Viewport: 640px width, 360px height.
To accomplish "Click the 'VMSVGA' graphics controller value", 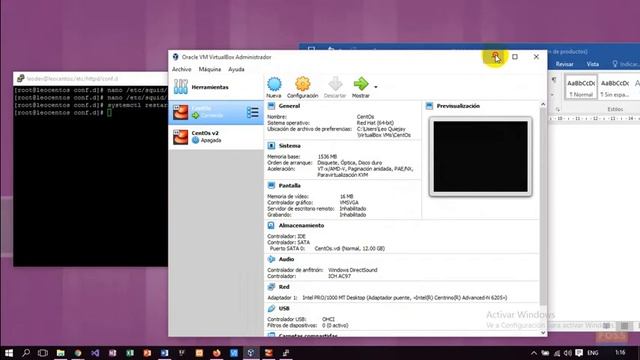I will [349, 202].
